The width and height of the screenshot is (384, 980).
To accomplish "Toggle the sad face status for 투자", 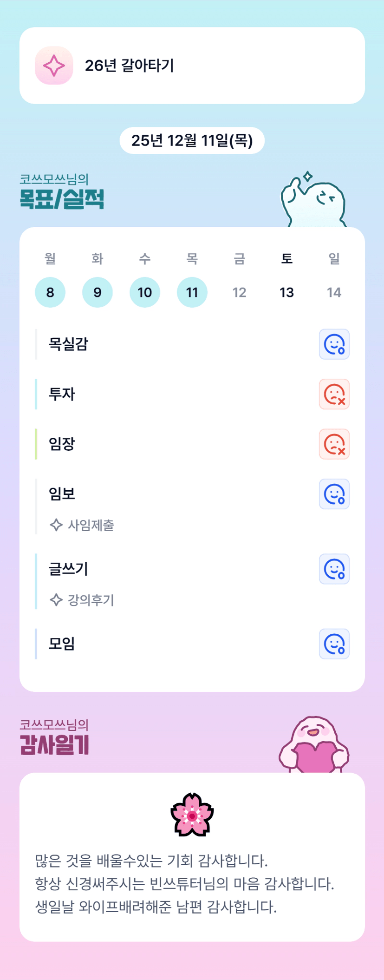I will [334, 394].
